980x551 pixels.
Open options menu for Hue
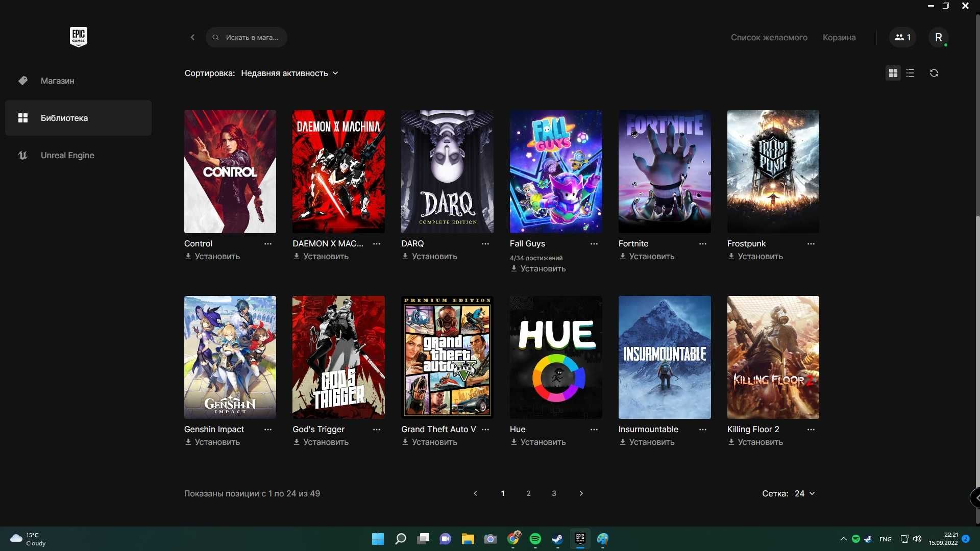594,430
